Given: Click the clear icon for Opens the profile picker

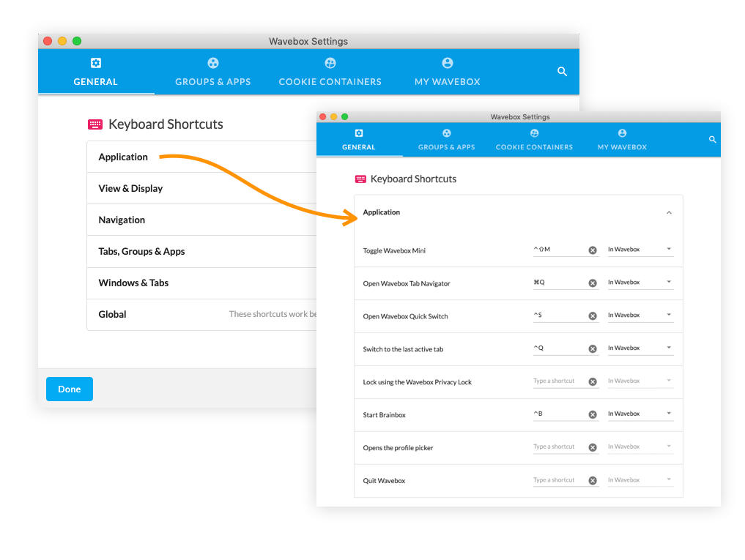Looking at the screenshot, I should pos(593,447).
